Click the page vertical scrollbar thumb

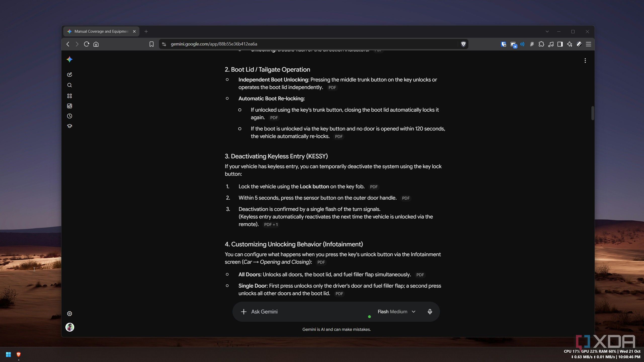click(593, 113)
